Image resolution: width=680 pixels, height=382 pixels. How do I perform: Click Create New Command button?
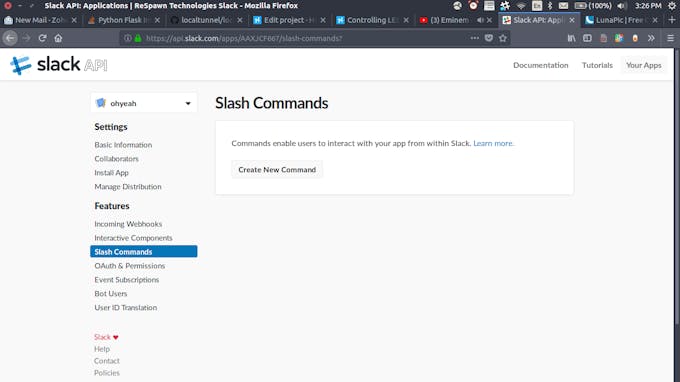pyautogui.click(x=277, y=170)
